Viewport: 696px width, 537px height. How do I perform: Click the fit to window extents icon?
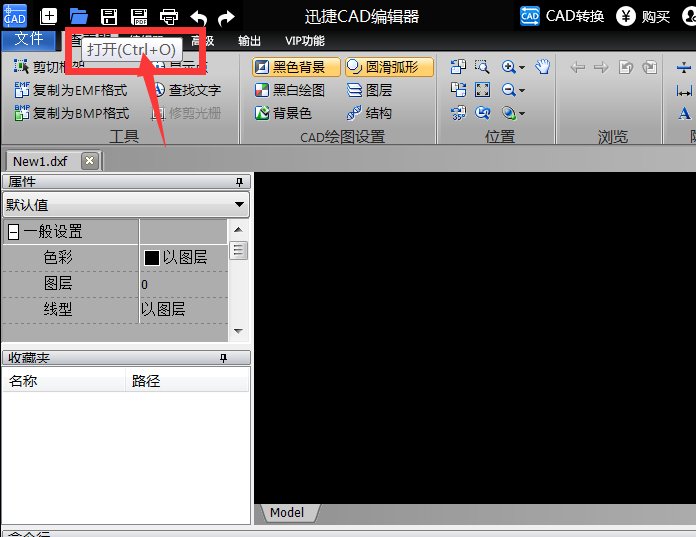[x=482, y=90]
